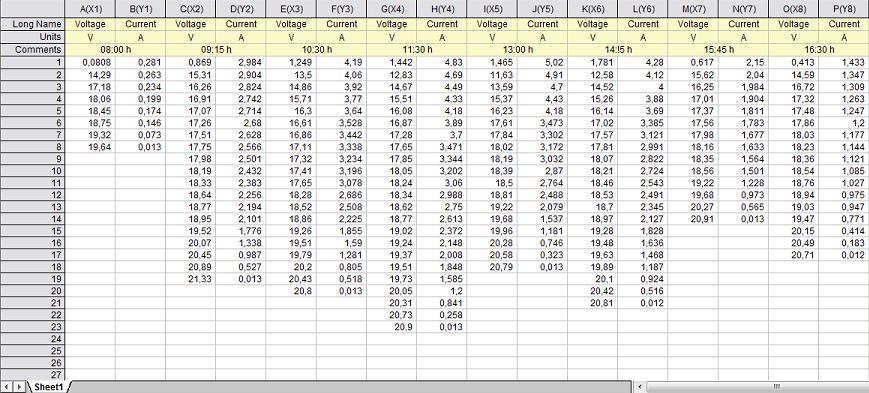Select the P(Y8) column header
869x393 pixels.
844,8
